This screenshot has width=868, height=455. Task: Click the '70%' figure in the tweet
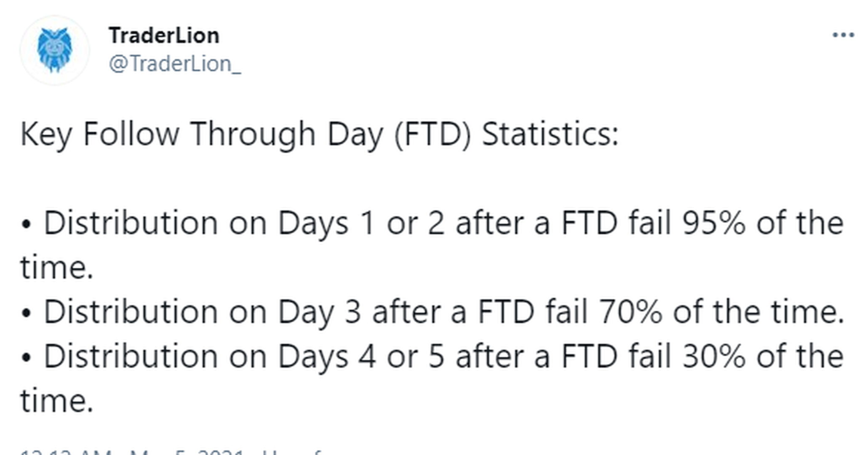point(630,312)
